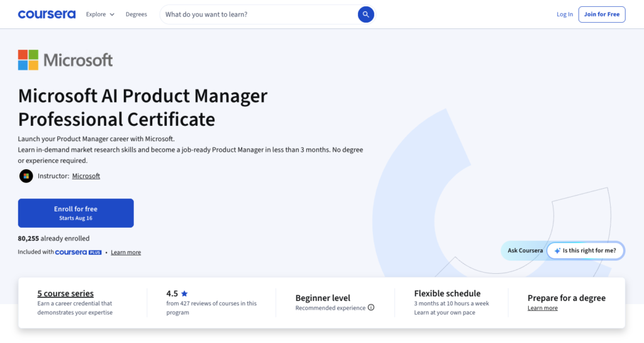644x343 pixels.
Task: Click the large Microsoft logo
Action: [x=65, y=60]
